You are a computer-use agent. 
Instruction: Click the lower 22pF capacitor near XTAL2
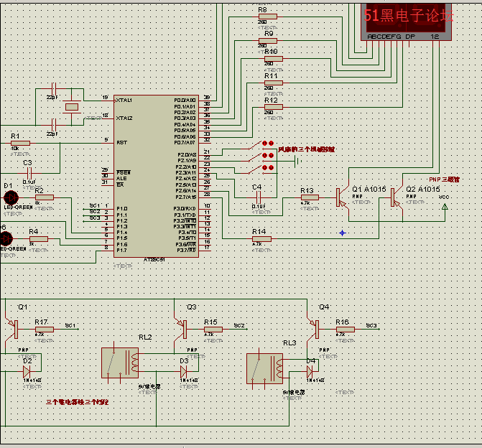53,126
